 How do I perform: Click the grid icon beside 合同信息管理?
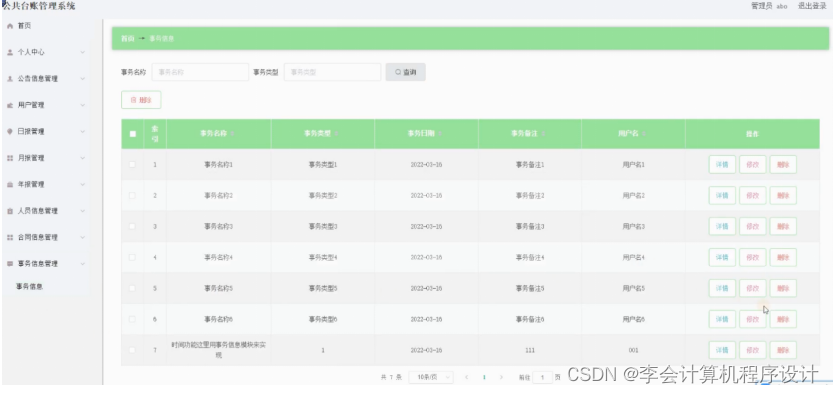coord(10,237)
